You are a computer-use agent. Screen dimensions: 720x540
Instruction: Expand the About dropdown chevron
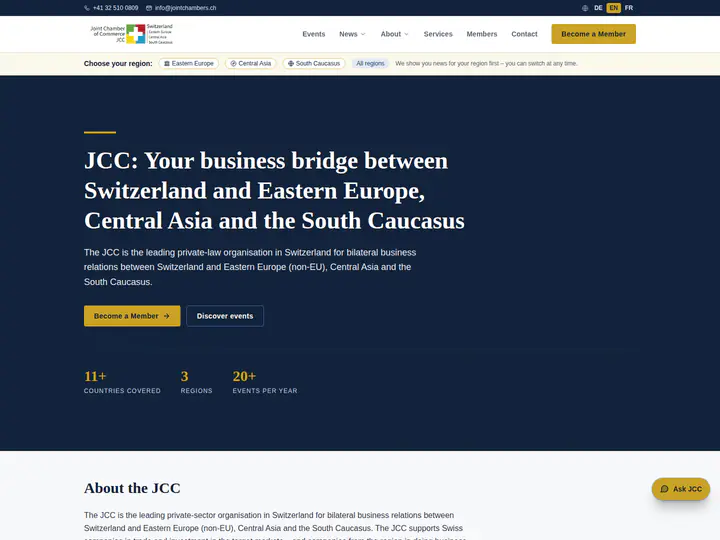[406, 34]
